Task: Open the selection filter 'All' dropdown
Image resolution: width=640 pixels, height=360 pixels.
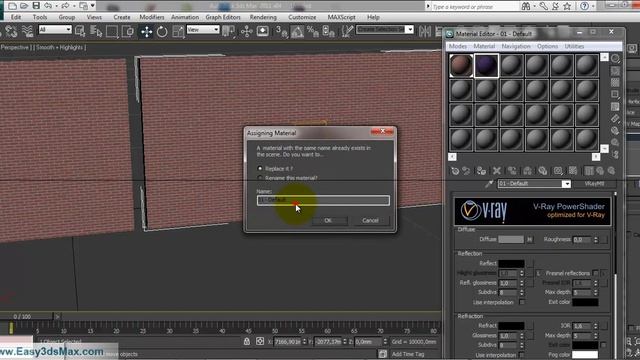Action: [55, 30]
